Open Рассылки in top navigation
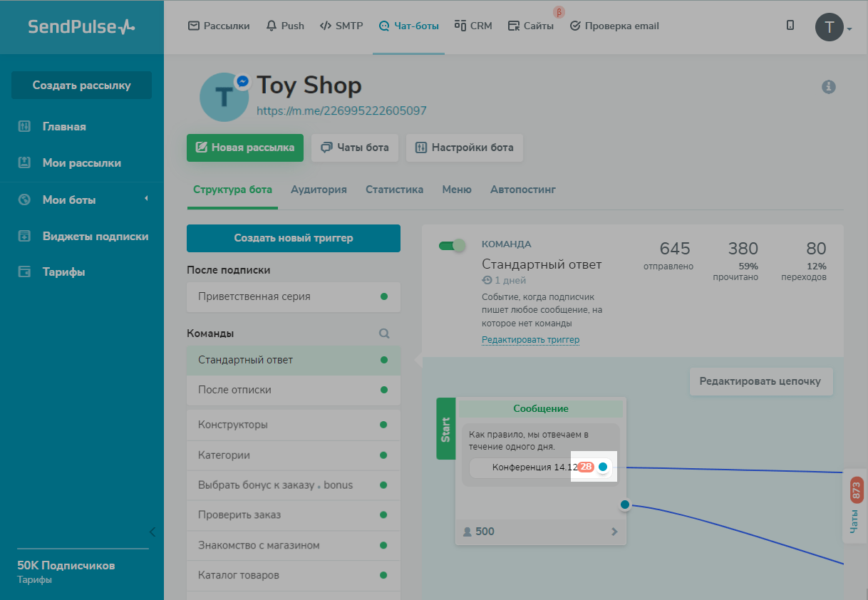The width and height of the screenshot is (868, 600). coord(219,26)
